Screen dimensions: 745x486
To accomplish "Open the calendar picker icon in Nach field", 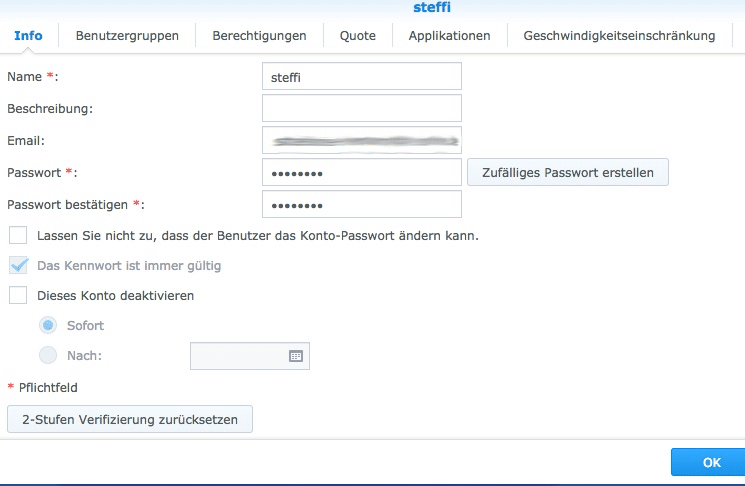I will coord(296,356).
